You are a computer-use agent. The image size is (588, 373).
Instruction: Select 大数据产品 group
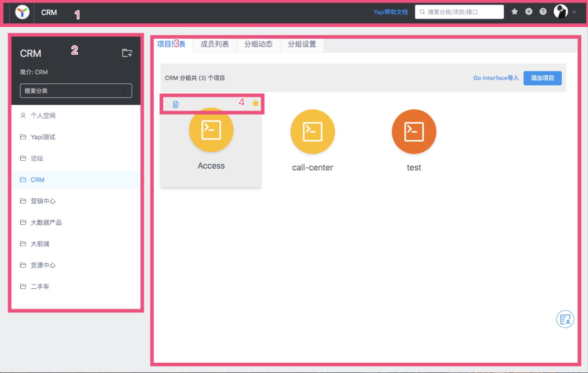tap(76, 222)
